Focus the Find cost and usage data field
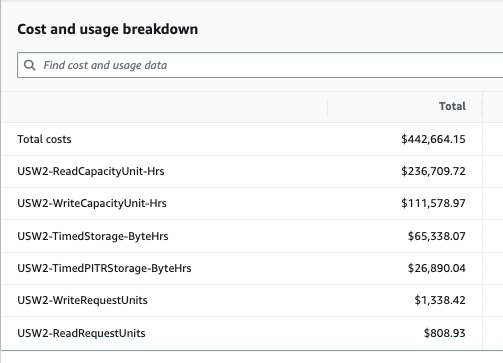The width and height of the screenshot is (503, 363). (x=260, y=65)
